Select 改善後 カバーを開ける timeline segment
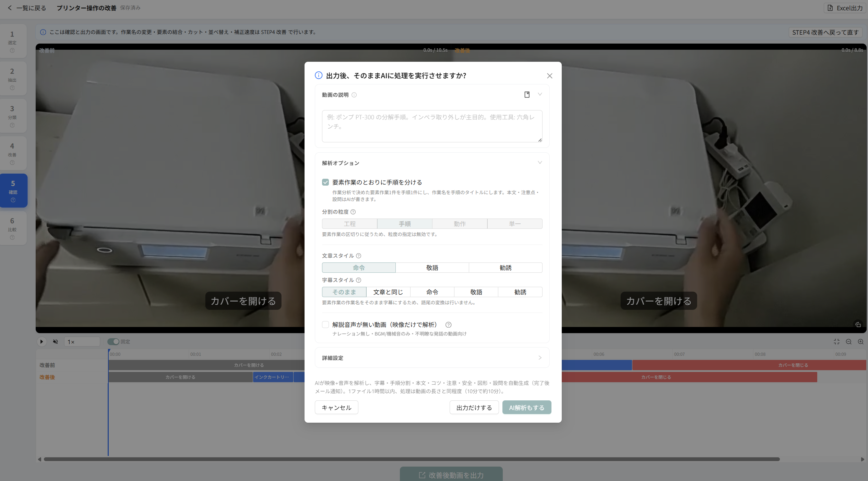The width and height of the screenshot is (868, 481). [180, 377]
